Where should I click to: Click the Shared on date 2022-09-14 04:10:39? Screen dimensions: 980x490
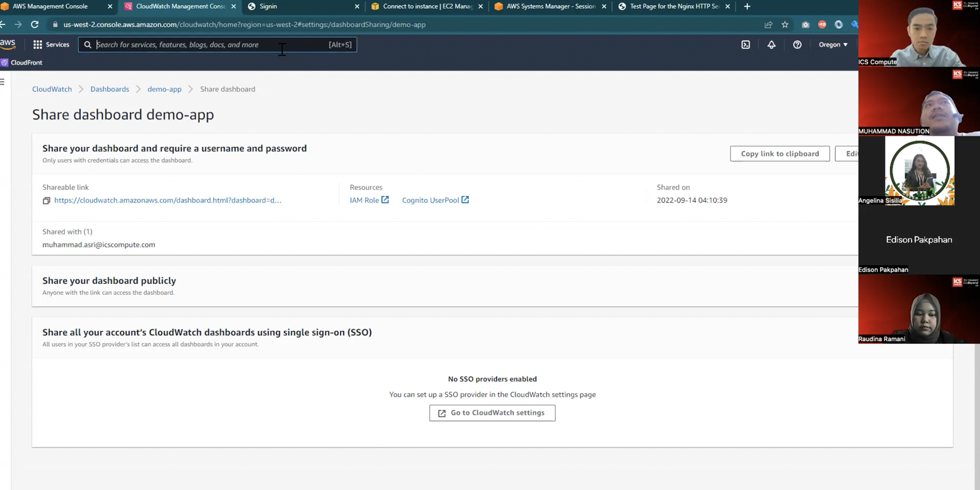[692, 200]
